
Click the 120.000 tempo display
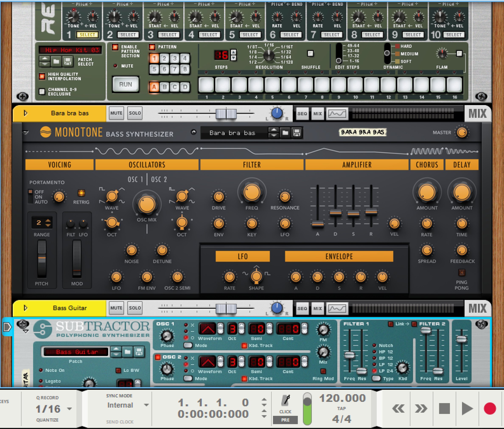tap(342, 398)
